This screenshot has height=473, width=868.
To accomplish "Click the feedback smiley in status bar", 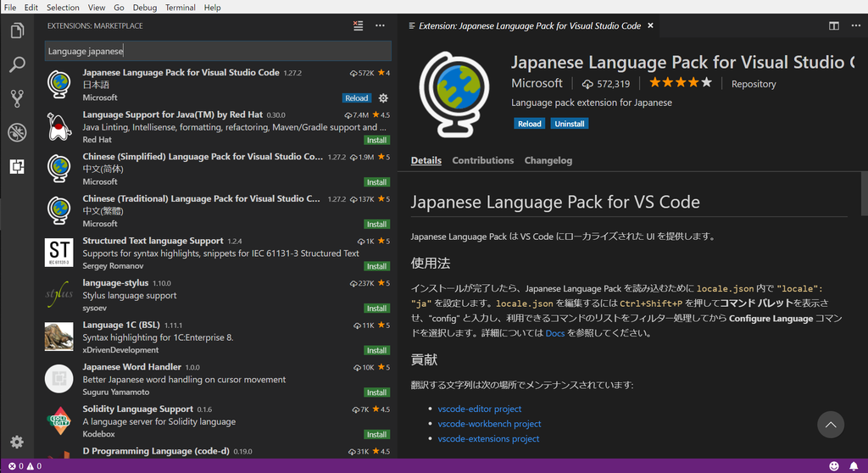I will [834, 466].
